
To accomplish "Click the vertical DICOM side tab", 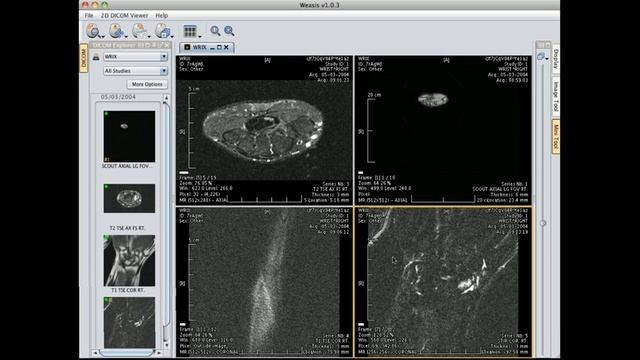I will (x=84, y=58).
